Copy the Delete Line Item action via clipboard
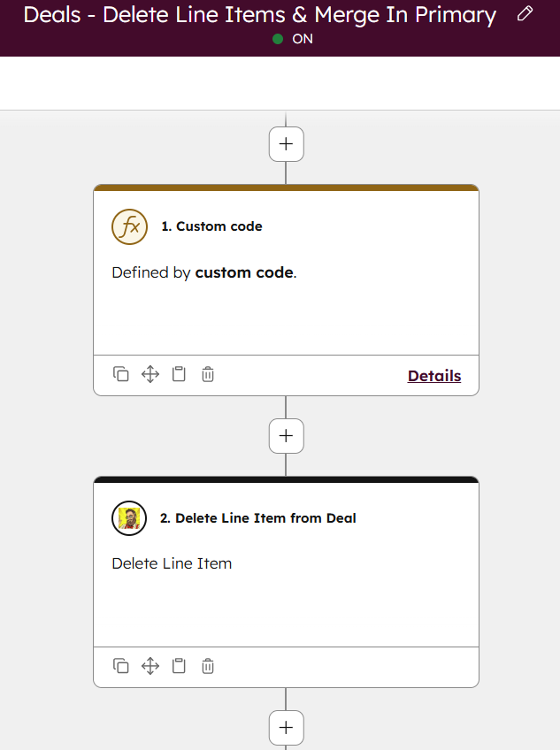 pos(179,665)
